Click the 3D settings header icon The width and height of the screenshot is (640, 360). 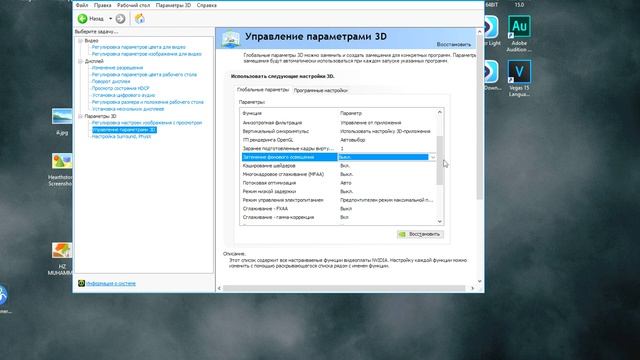[231, 39]
